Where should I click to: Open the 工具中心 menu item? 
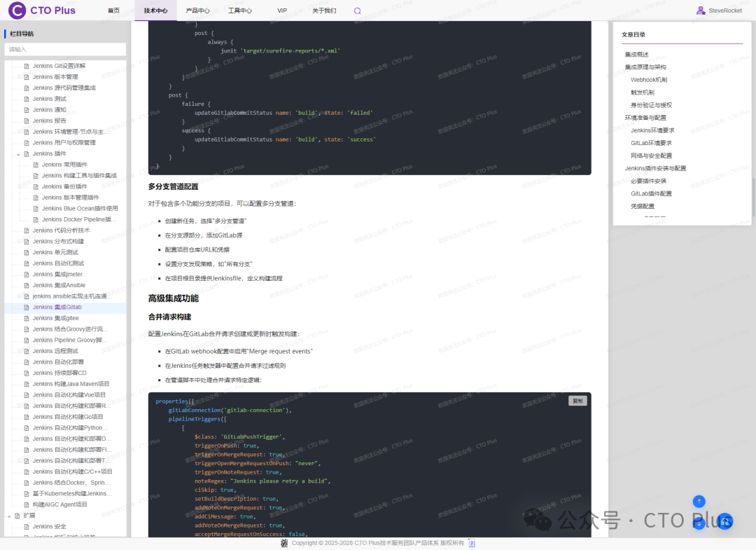(239, 11)
